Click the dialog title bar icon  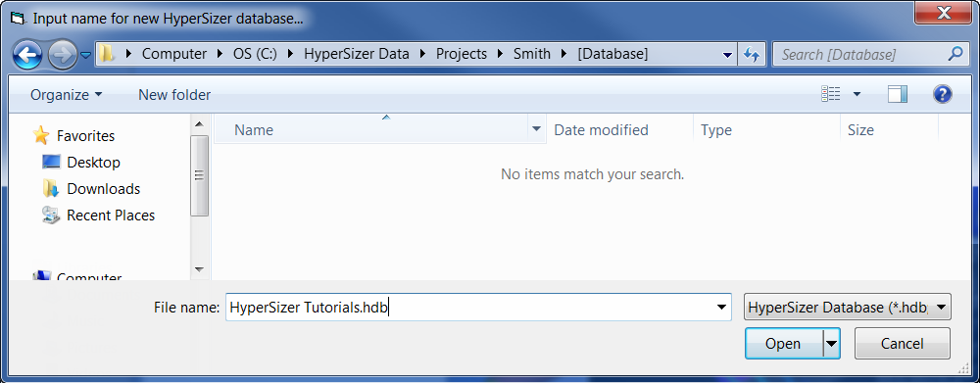[x=18, y=18]
